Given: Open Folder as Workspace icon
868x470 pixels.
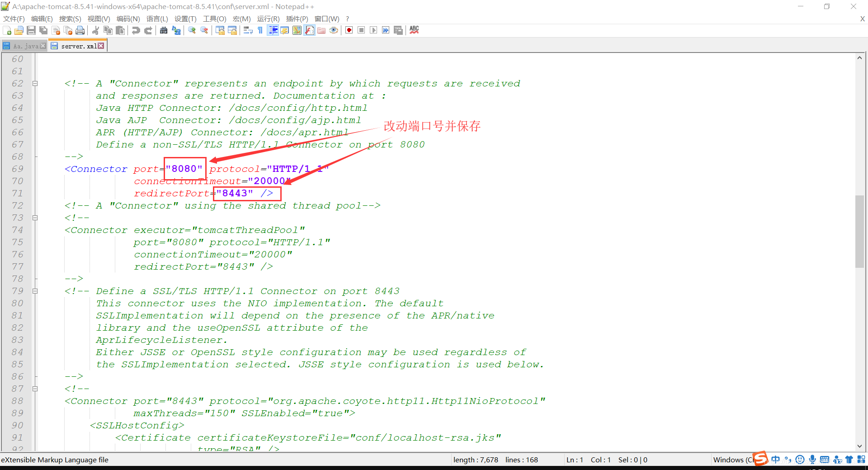Looking at the screenshot, I should pyautogui.click(x=321, y=30).
